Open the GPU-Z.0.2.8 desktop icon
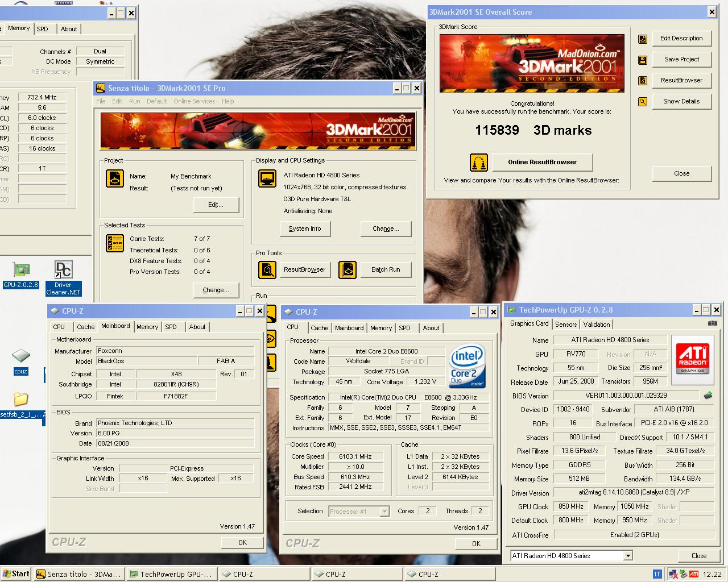Image resolution: width=728 pixels, height=582 pixels. click(x=21, y=275)
